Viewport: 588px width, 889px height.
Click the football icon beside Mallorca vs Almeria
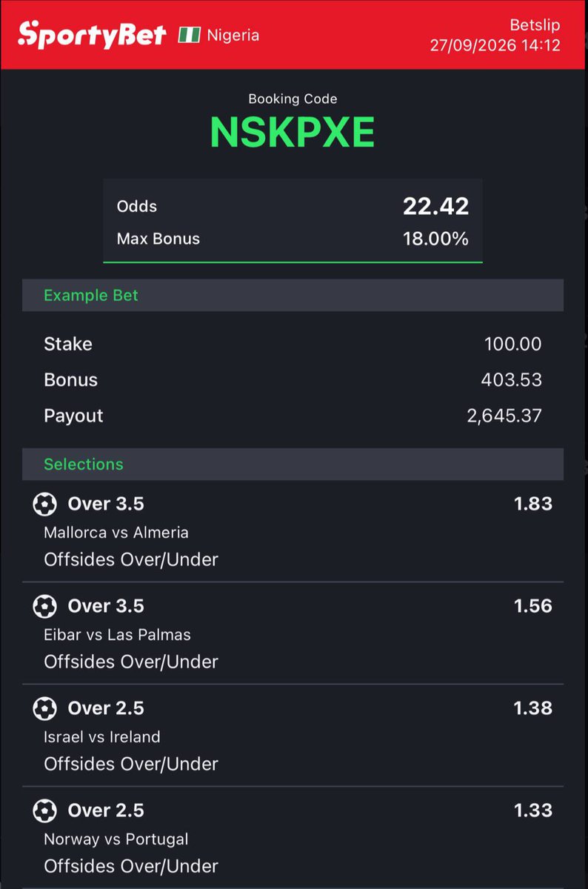pos(45,505)
